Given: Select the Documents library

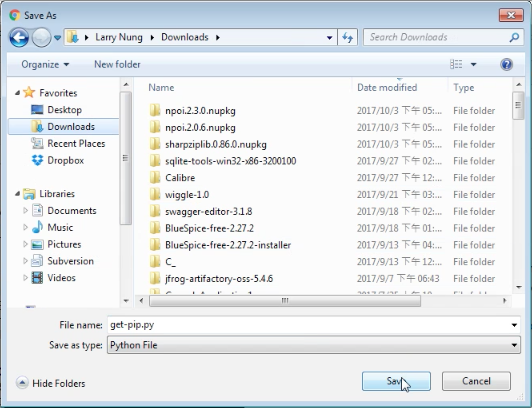Looking at the screenshot, I should [72, 211].
